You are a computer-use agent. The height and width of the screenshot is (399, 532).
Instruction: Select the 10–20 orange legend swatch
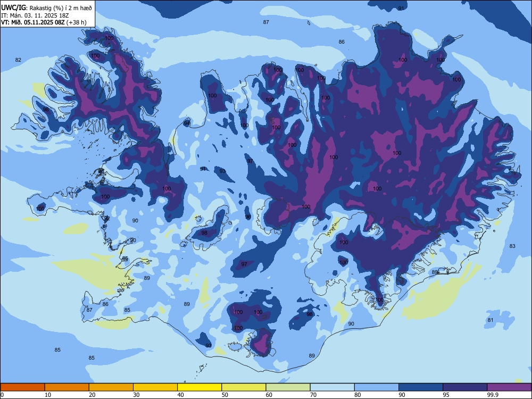click(67, 387)
